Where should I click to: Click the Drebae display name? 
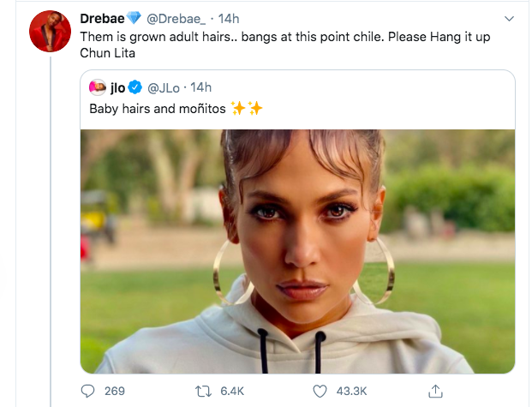pos(100,19)
